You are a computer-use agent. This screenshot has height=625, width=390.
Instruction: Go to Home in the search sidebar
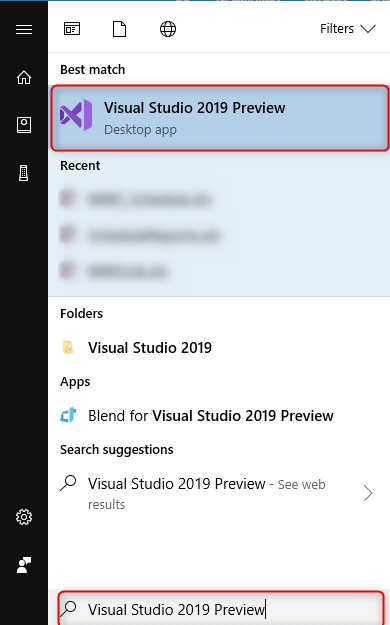24,77
